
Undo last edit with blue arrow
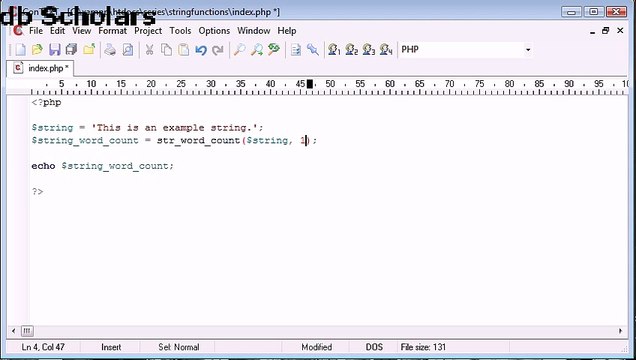tap(201, 50)
